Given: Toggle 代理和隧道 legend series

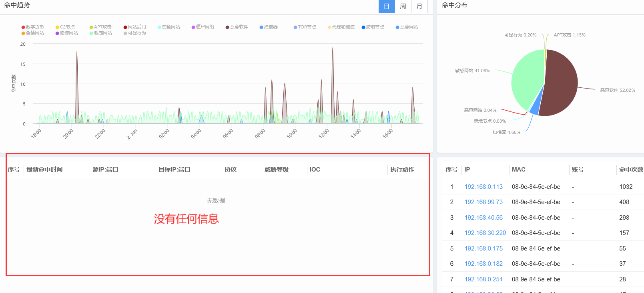Looking at the screenshot, I should point(341,27).
